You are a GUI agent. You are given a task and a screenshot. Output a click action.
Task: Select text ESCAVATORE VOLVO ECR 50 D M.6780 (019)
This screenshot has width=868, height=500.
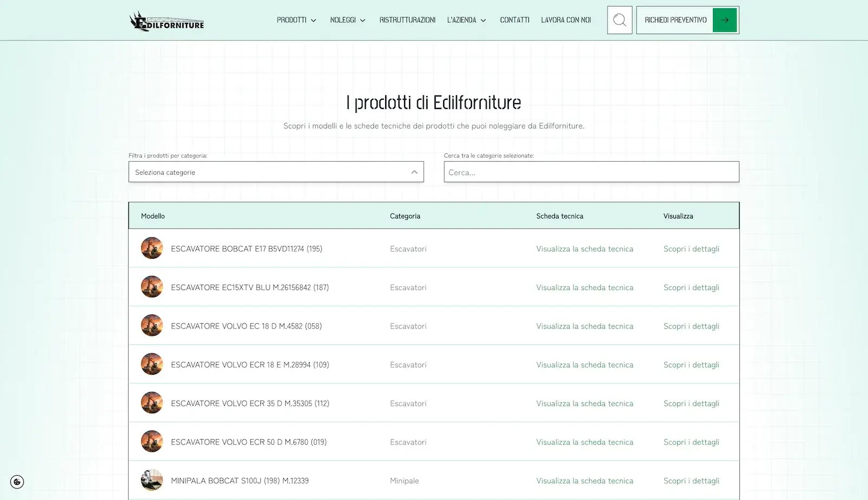point(248,442)
